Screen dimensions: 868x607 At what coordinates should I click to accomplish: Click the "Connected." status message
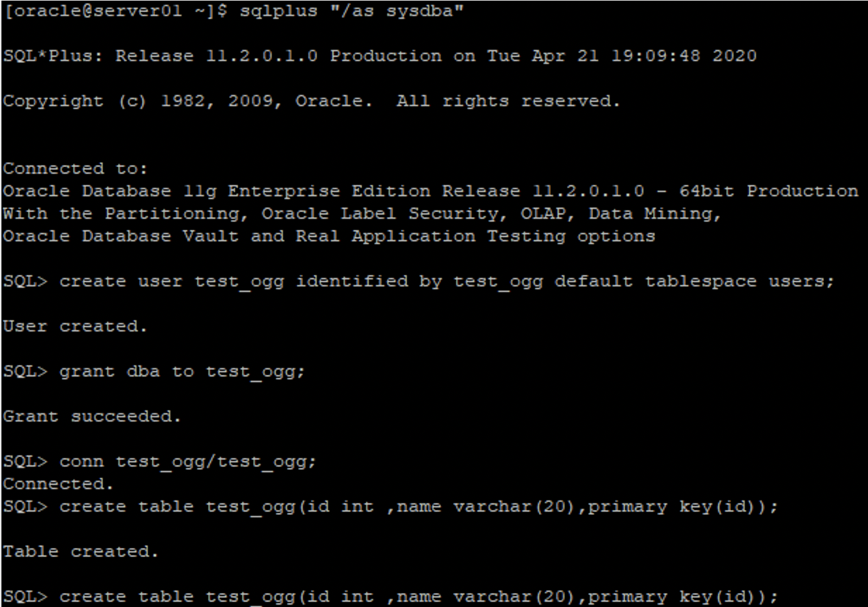coord(58,484)
